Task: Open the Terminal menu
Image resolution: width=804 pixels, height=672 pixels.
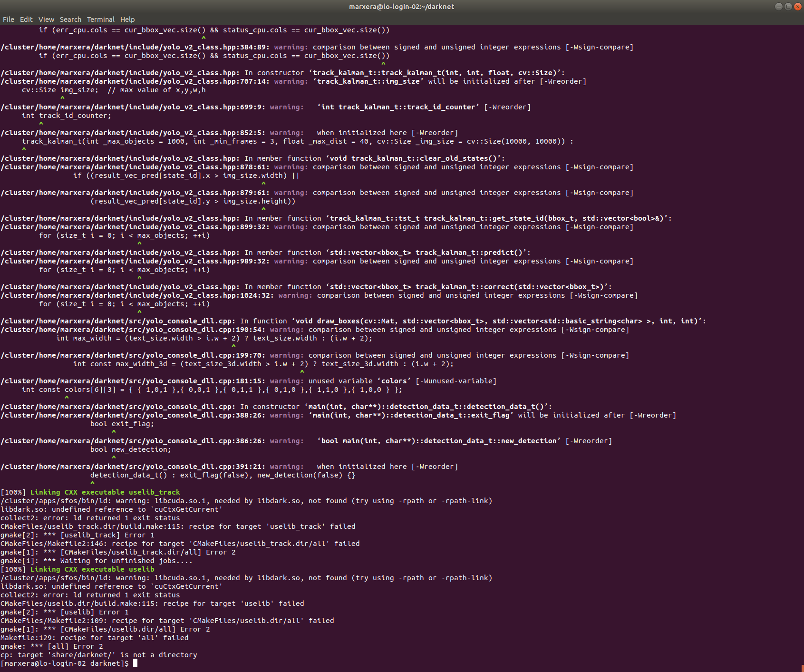Action: (x=100, y=19)
